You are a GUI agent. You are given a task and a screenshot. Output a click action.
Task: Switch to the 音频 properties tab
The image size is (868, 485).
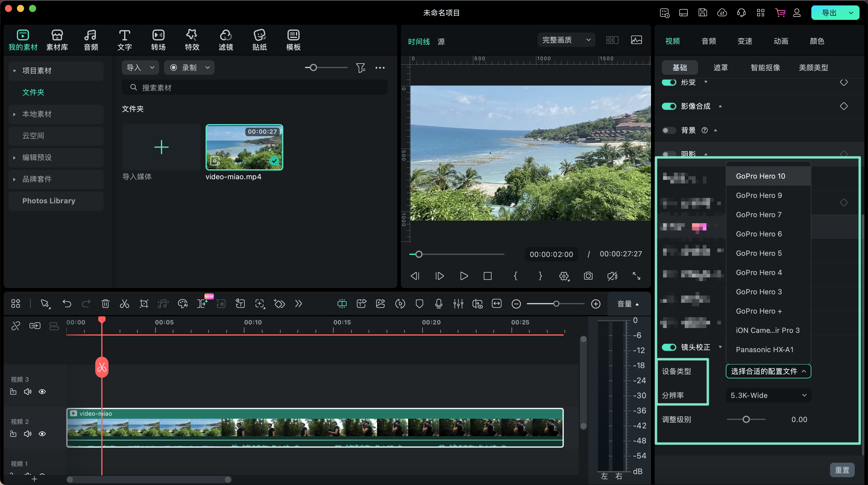[709, 41]
